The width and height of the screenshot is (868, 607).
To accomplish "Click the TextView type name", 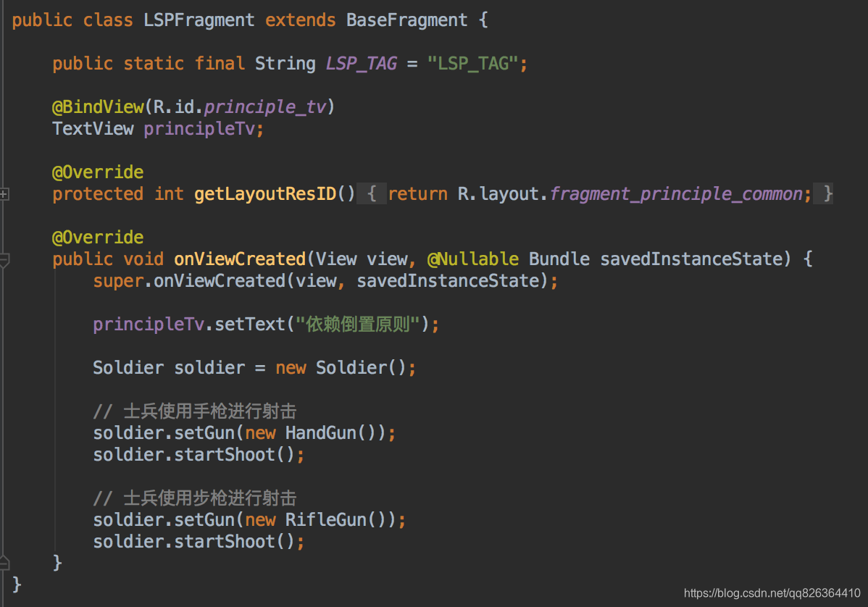I will (93, 128).
